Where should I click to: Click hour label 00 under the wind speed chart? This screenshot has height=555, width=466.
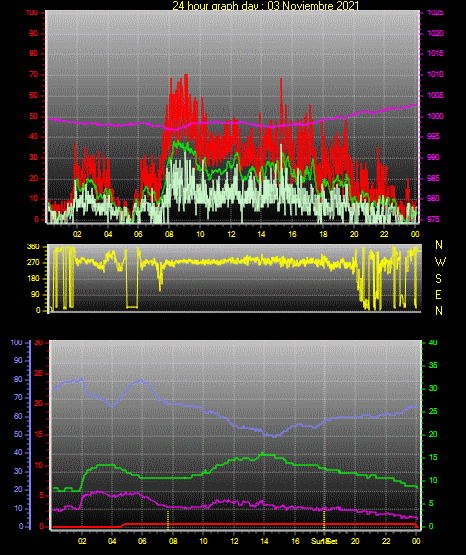coord(415,234)
